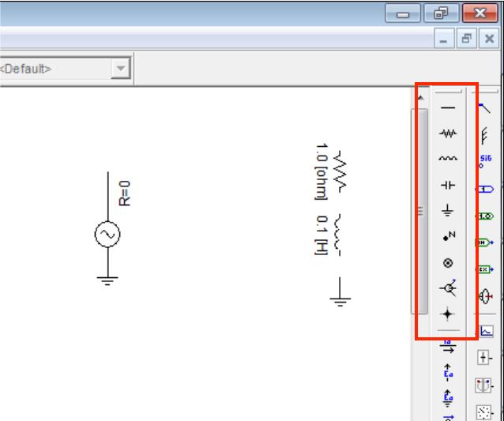Select the 1.0 real constant icon

coord(485,216)
